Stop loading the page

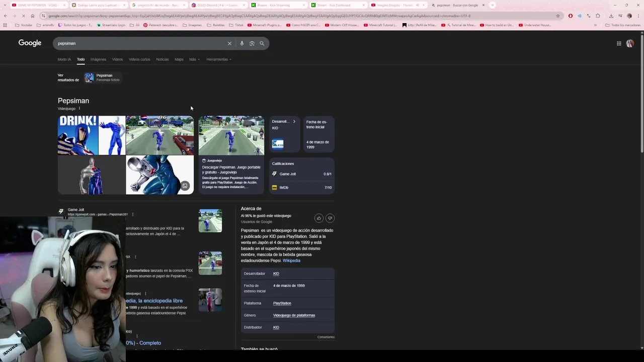(x=24, y=16)
